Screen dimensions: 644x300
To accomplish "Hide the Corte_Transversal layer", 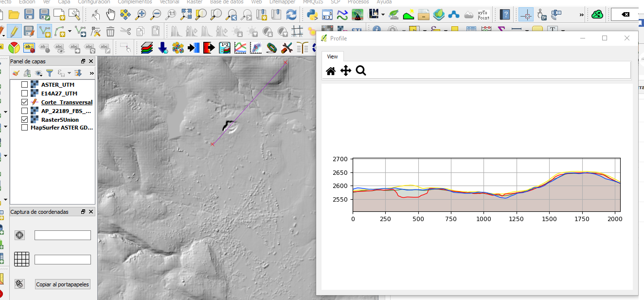I will tap(25, 102).
